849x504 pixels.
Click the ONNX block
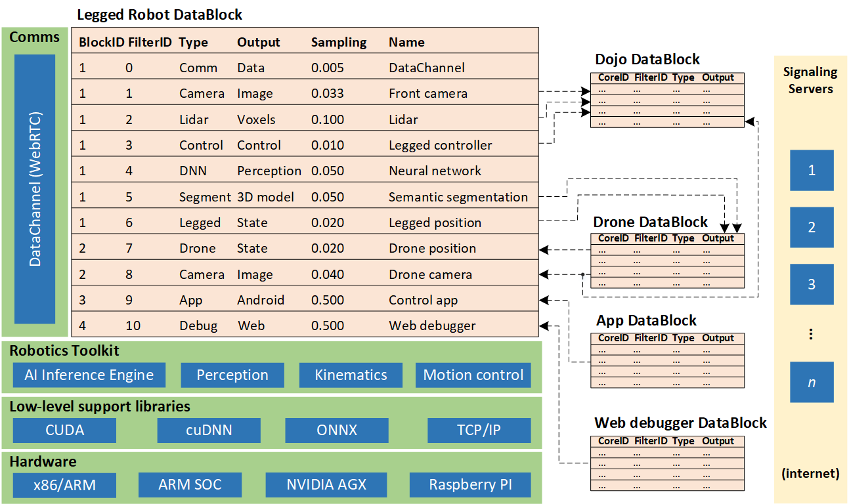click(x=337, y=430)
